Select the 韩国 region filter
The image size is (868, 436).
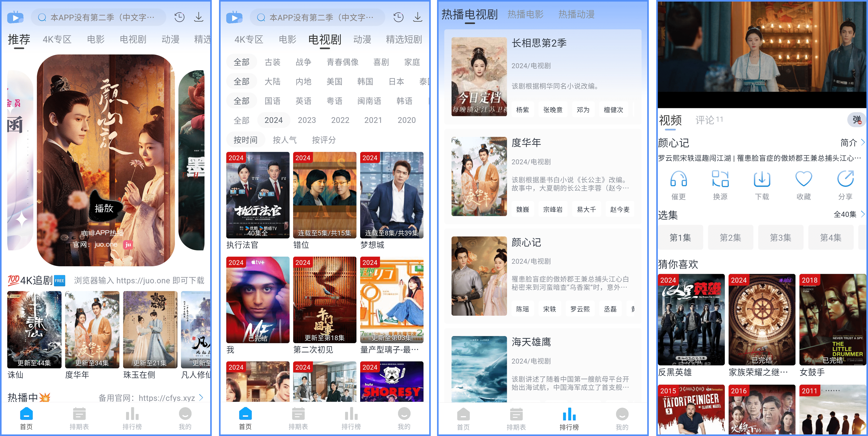pyautogui.click(x=365, y=81)
